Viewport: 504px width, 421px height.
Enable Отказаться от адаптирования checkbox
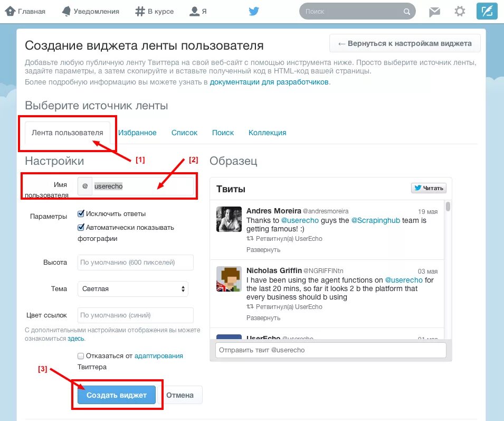[81, 355]
